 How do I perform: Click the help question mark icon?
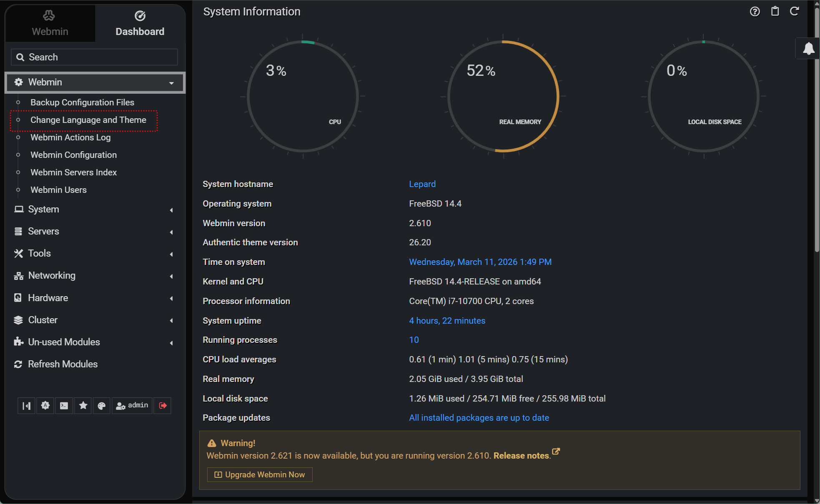tap(755, 12)
